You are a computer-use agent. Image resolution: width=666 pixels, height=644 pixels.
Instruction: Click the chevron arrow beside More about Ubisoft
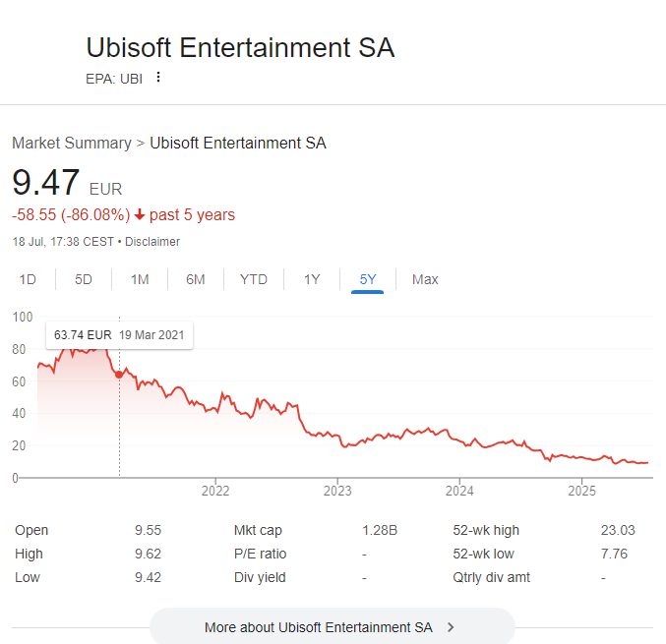[451, 627]
